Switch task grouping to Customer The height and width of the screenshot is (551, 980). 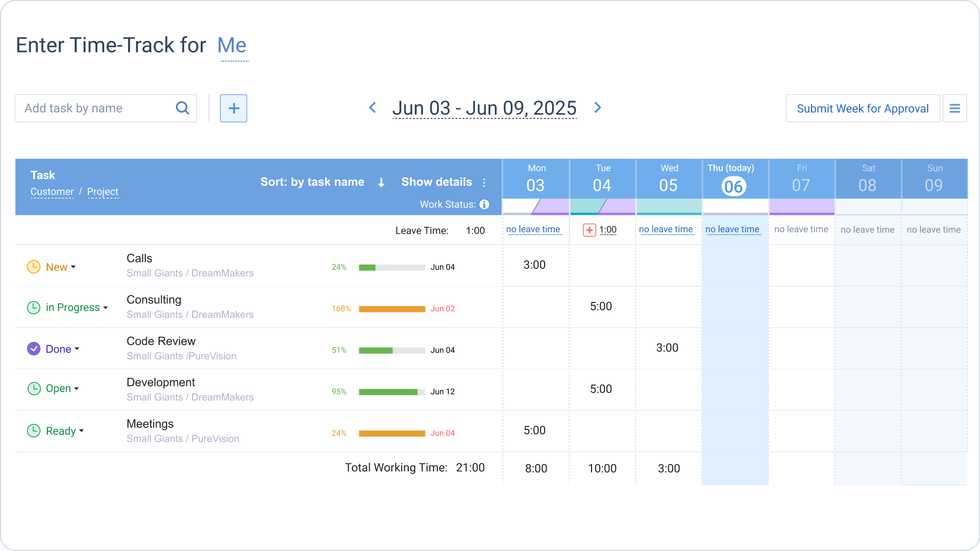52,191
